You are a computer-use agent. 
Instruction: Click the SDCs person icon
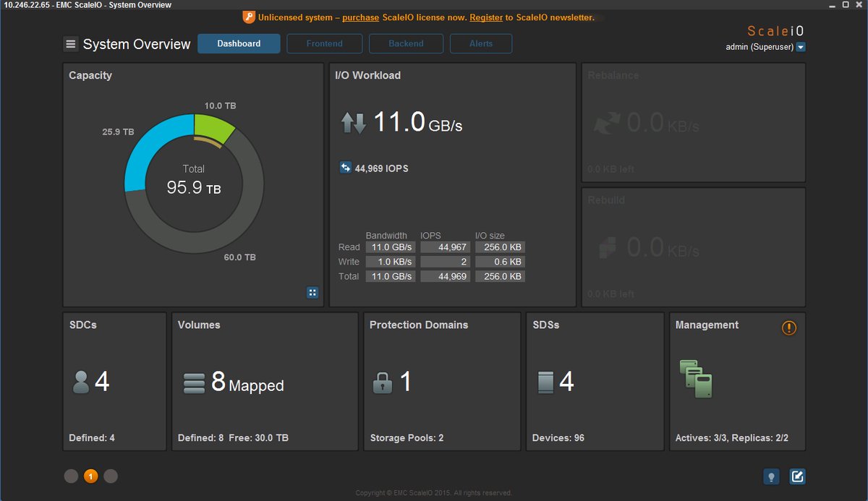pyautogui.click(x=81, y=382)
